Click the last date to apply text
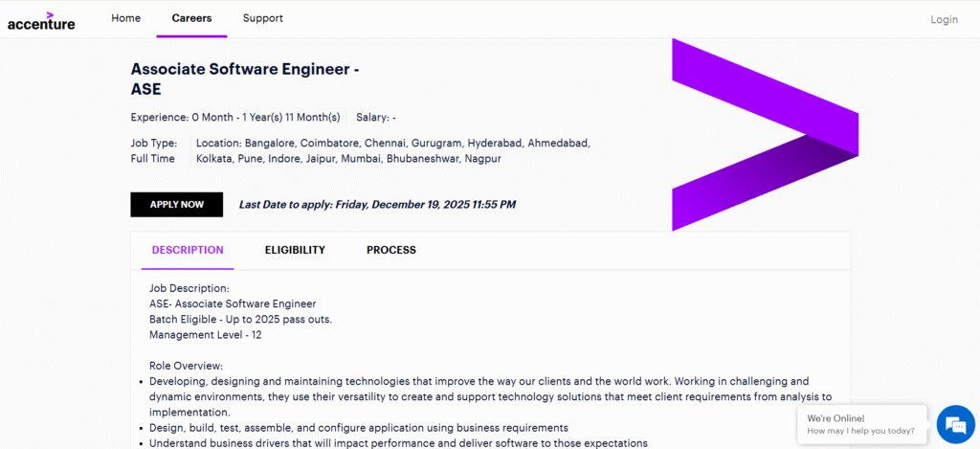The image size is (980, 449). 377,205
